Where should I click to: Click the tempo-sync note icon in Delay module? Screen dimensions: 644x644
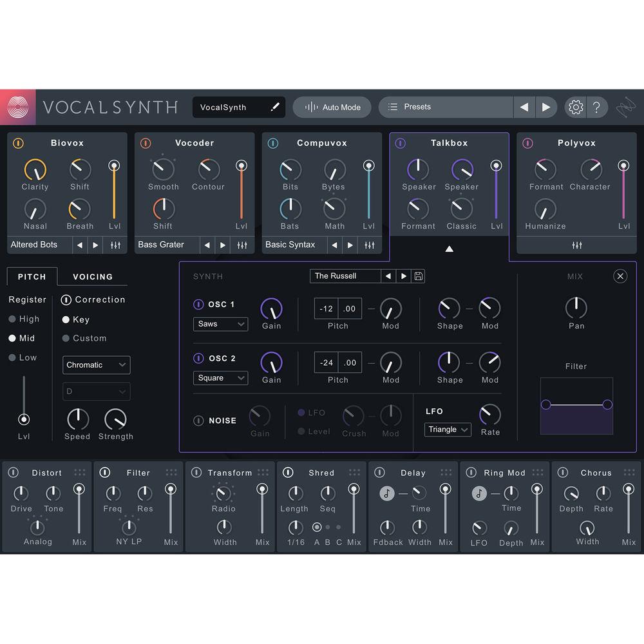386,493
